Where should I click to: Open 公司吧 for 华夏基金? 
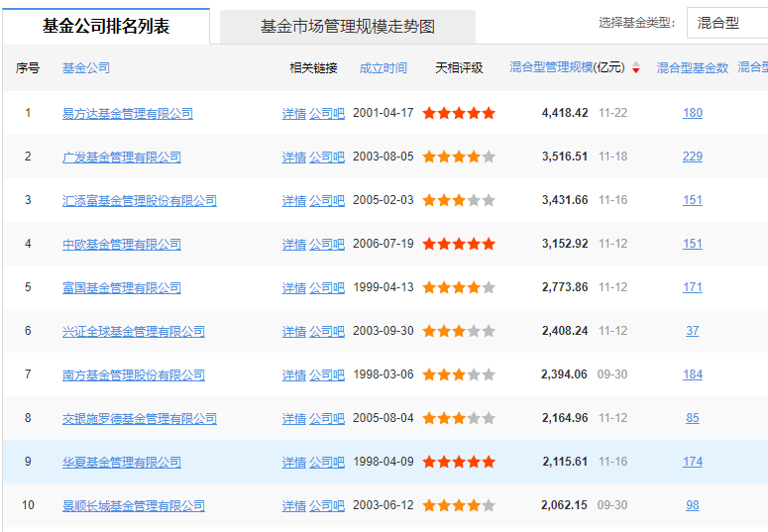pos(327,462)
